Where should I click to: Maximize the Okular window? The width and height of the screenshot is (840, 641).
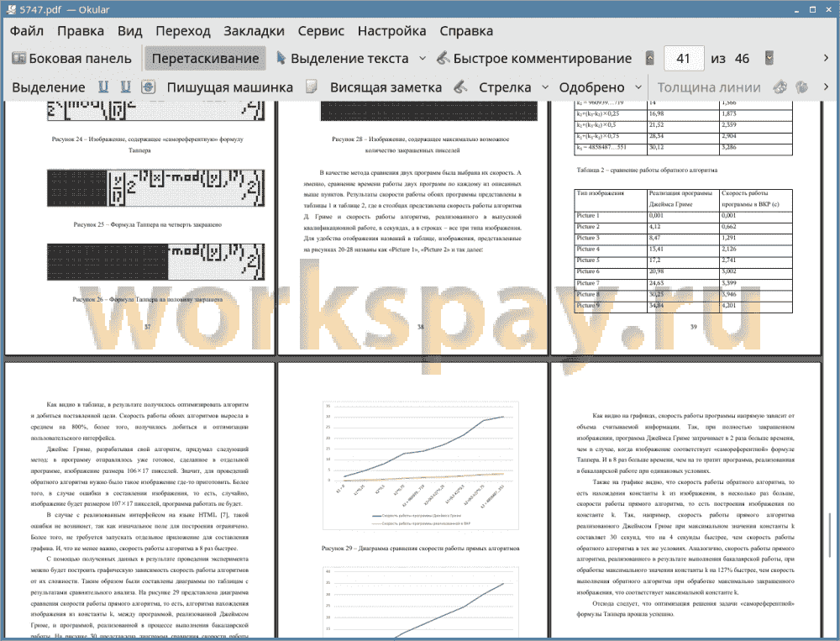812,9
